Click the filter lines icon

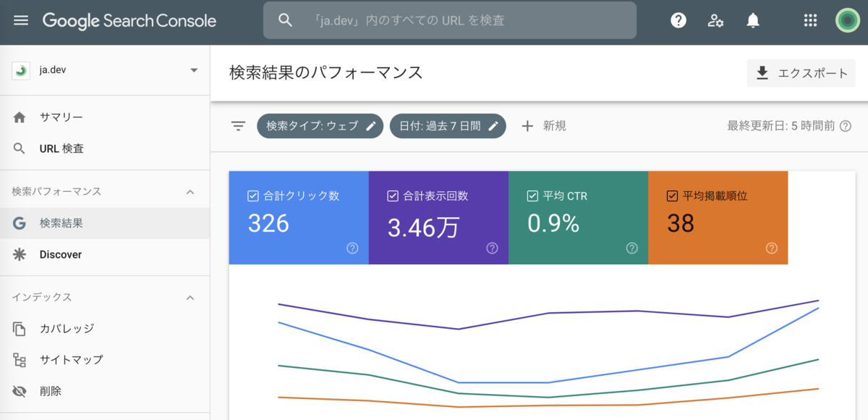click(x=239, y=126)
